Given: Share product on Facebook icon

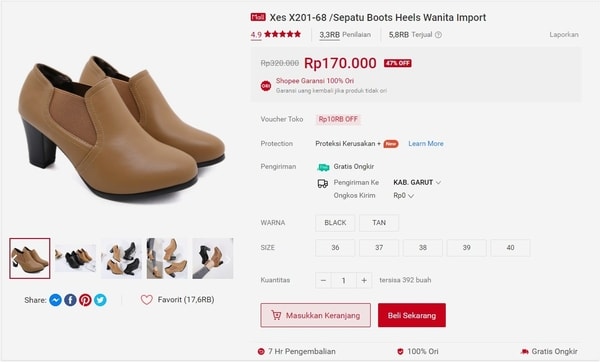Looking at the screenshot, I should [x=70, y=300].
